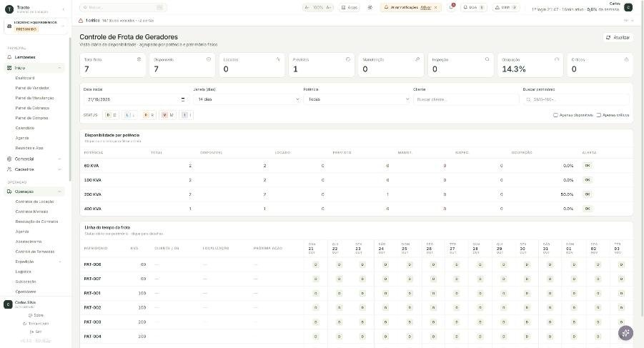Viewport: 644px width, 348px height.
Task: Click the Carlos Silva sidebar avatar
Action: click(x=8, y=304)
